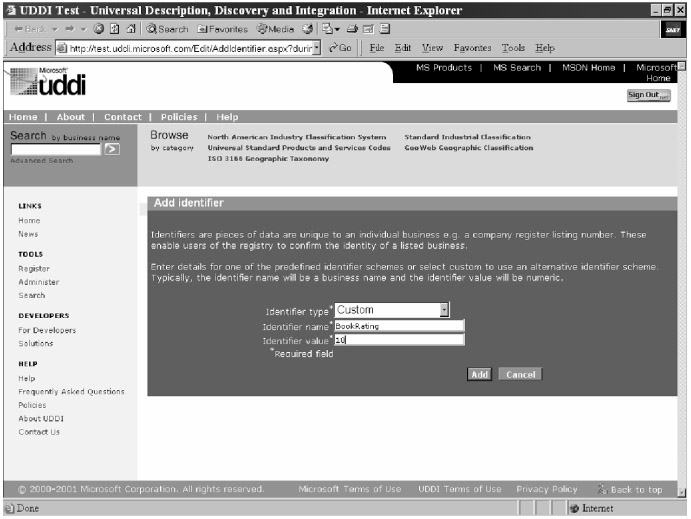
Task: Open the address bar URL dropdown
Action: [317, 48]
